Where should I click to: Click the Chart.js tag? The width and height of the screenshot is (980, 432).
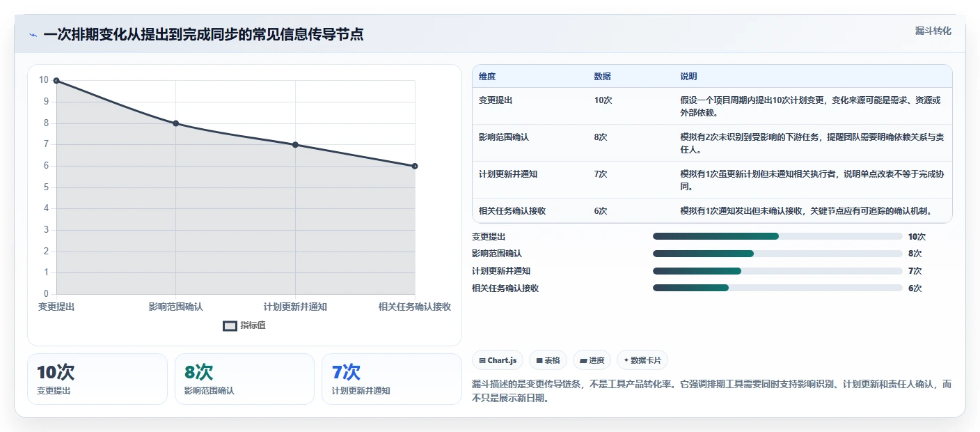498,360
